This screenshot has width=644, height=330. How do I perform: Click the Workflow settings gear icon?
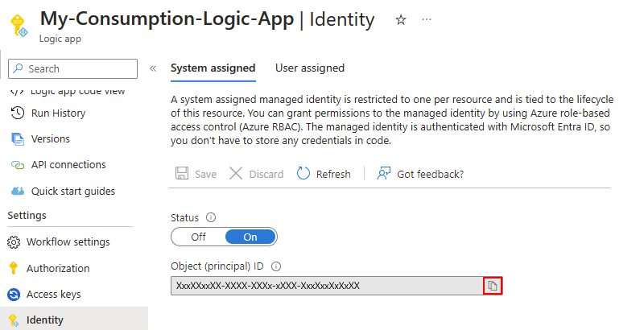14,242
